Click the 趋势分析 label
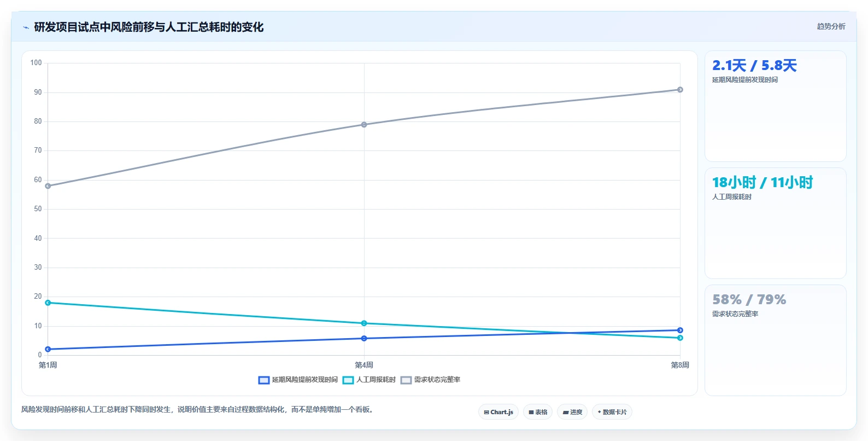The image size is (868, 441). click(x=831, y=26)
